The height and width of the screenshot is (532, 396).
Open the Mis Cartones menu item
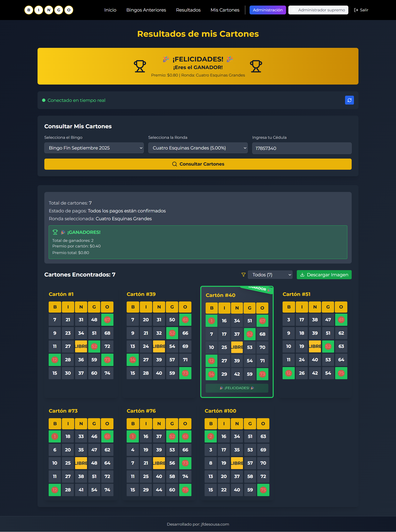225,10
